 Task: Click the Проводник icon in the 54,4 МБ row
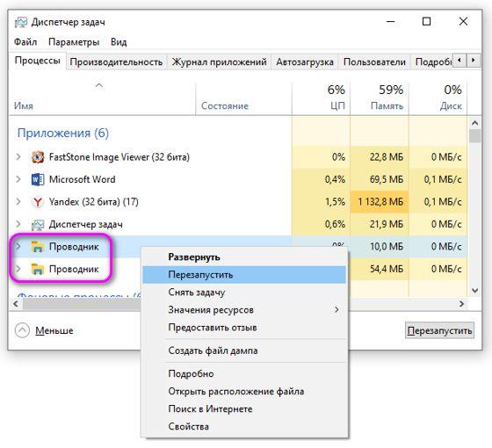point(38,269)
